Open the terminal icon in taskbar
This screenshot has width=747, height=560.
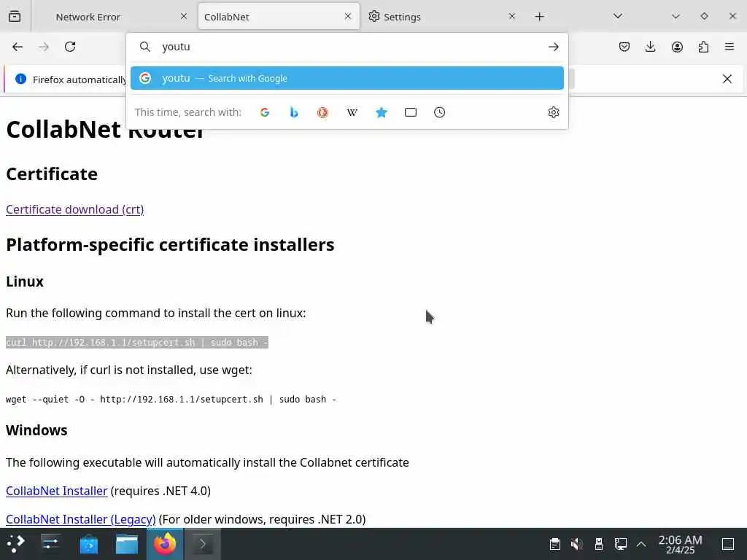pyautogui.click(x=203, y=544)
